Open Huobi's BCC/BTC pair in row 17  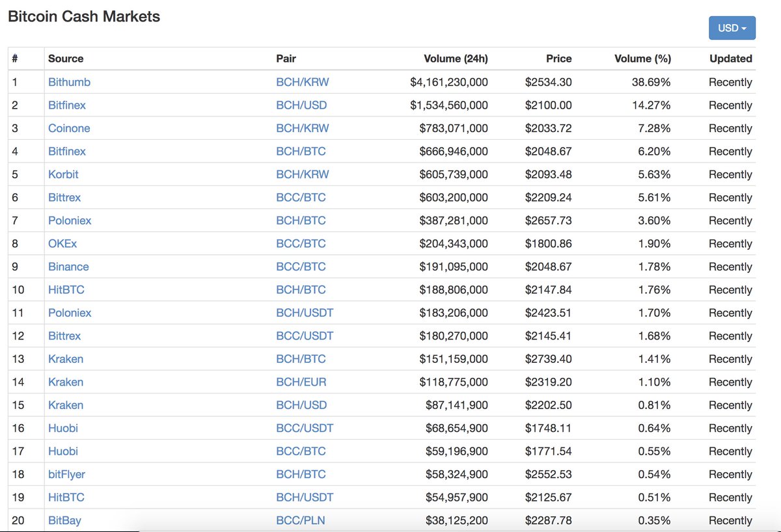click(301, 451)
